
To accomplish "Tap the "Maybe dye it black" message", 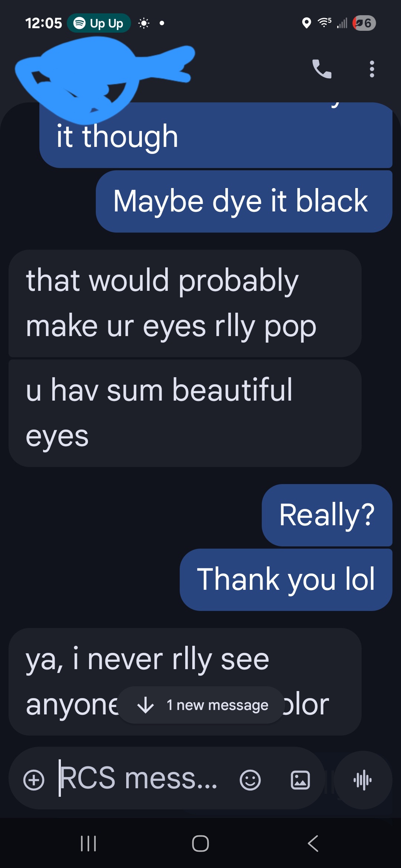I will coord(244,201).
